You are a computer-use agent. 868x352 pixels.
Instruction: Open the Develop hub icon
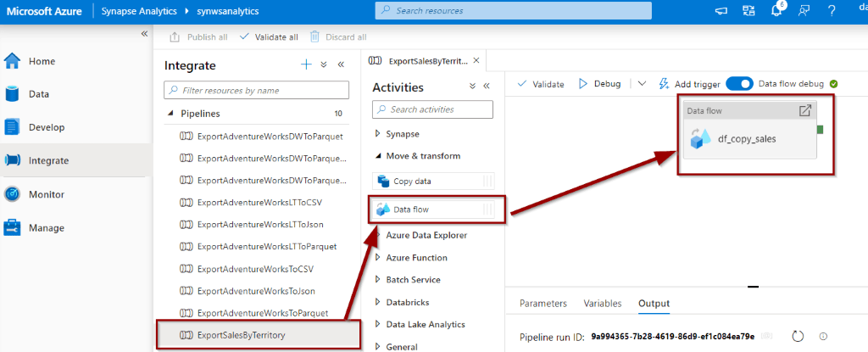(12, 127)
